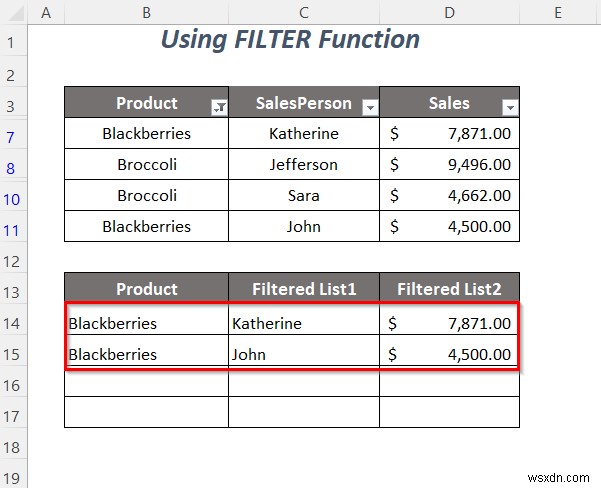Click cell containing Katherine in filtered list
Screen dimensions: 601x488
(x=303, y=323)
